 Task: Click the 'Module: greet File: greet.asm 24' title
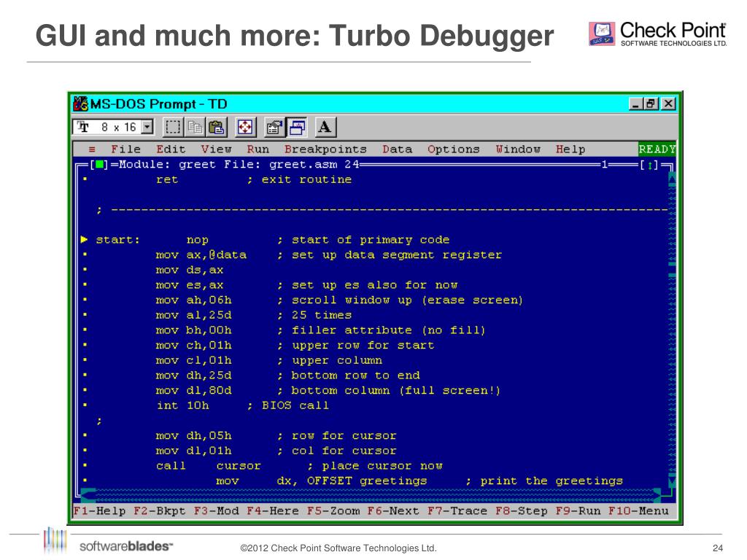pos(239,165)
